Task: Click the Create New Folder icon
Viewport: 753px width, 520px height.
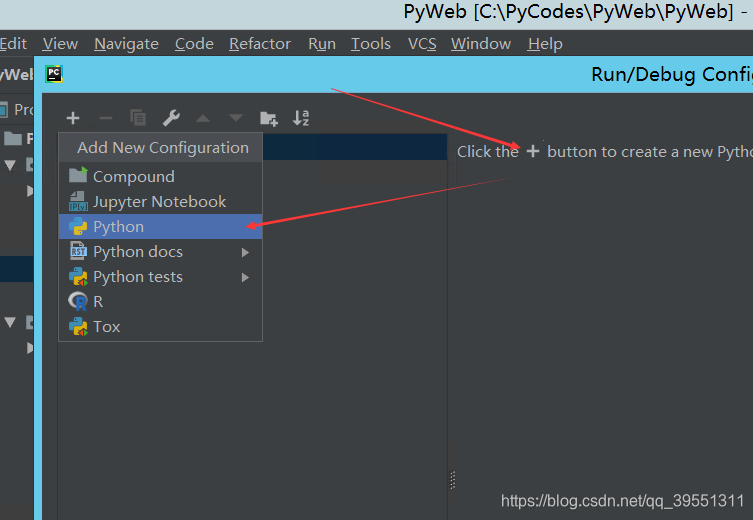Action: pyautogui.click(x=269, y=119)
